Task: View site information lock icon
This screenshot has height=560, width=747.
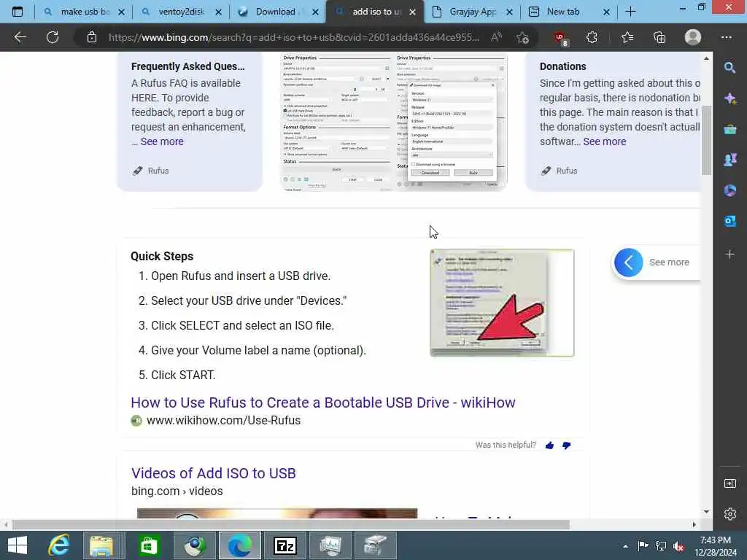Action: click(x=92, y=37)
